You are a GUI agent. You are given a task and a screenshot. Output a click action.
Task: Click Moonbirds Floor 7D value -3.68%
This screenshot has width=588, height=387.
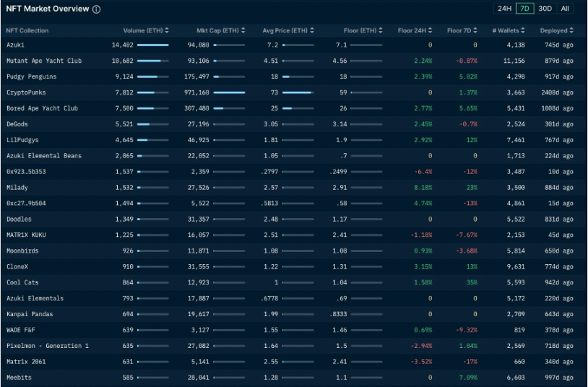coord(467,251)
